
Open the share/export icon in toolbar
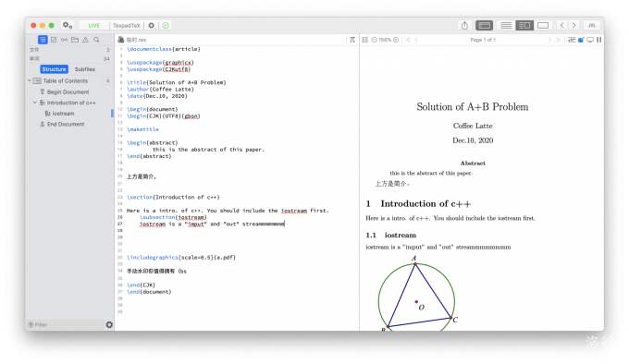464,25
